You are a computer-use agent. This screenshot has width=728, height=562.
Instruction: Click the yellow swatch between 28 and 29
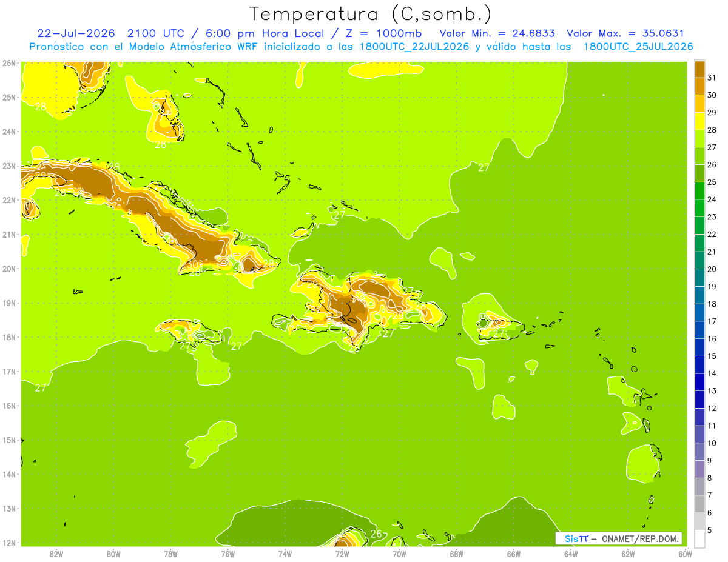(x=699, y=121)
